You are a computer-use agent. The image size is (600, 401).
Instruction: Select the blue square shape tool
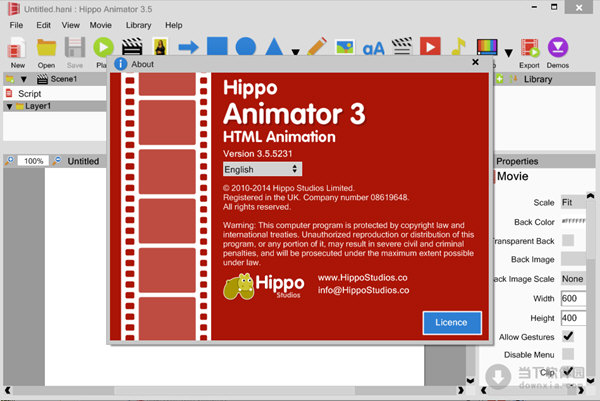click(x=217, y=47)
